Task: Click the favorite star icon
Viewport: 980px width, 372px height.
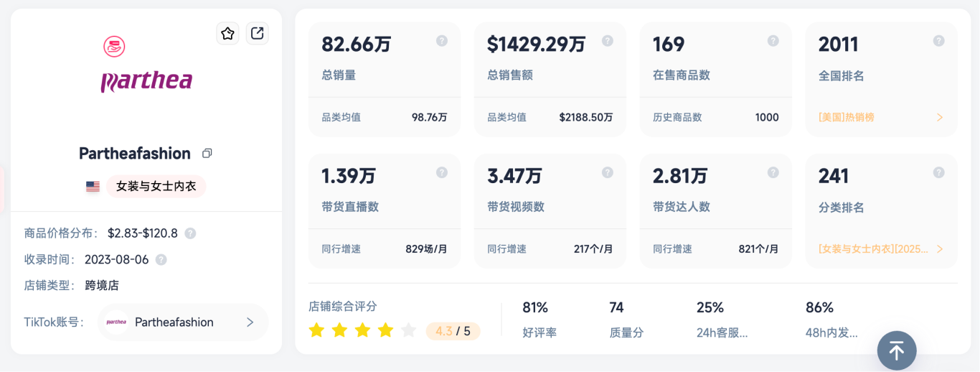Action: pyautogui.click(x=227, y=33)
